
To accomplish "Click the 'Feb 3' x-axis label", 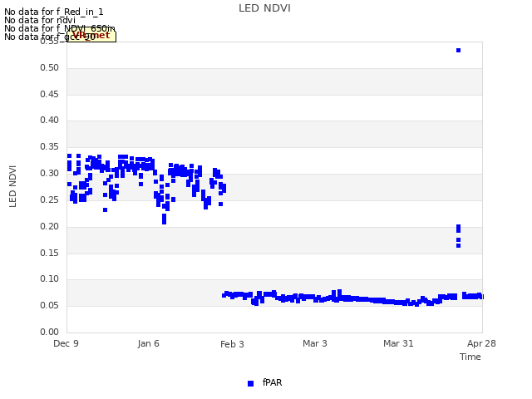I will tap(232, 344).
